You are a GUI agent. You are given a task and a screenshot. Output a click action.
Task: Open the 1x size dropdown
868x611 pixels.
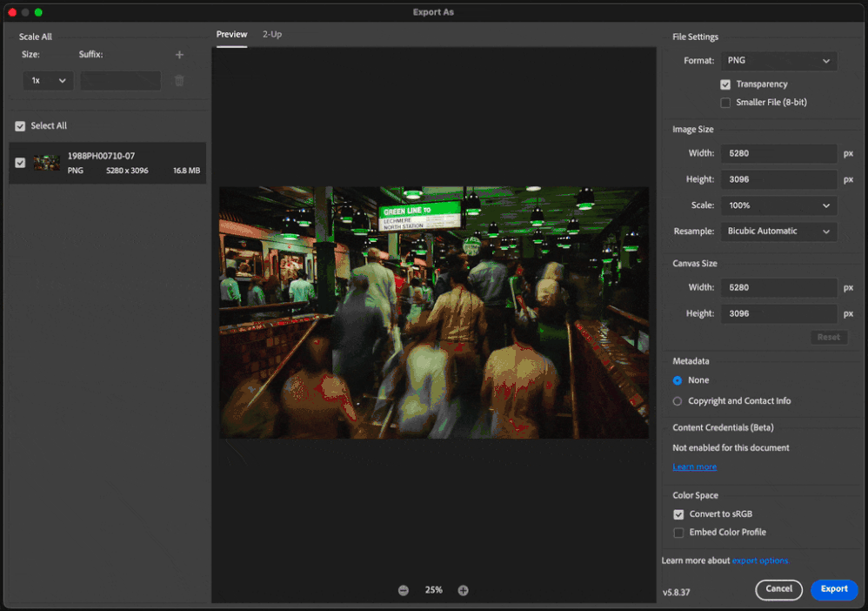[x=48, y=81]
